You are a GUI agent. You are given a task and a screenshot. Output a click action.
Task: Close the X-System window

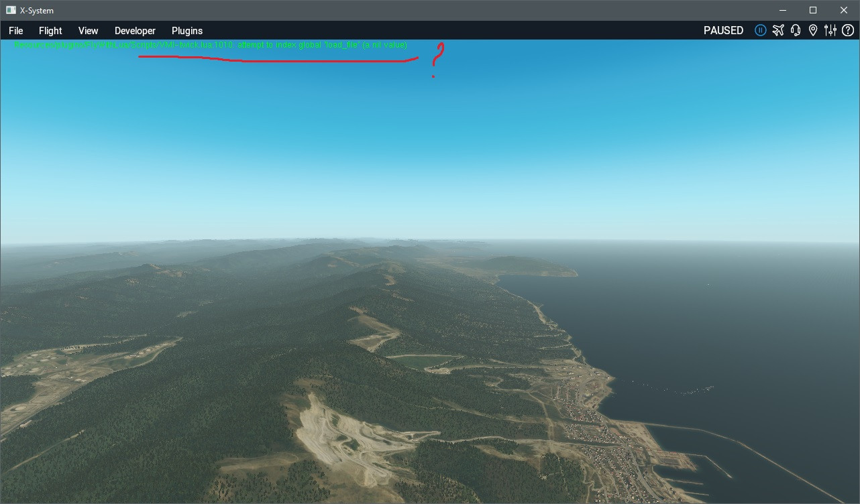844,10
